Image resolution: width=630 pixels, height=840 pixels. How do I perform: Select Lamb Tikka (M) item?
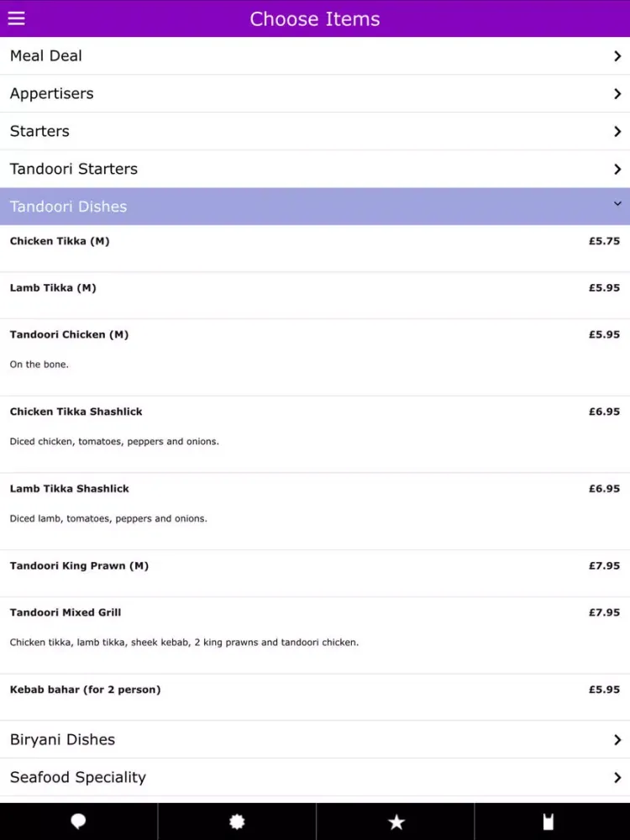pos(315,295)
